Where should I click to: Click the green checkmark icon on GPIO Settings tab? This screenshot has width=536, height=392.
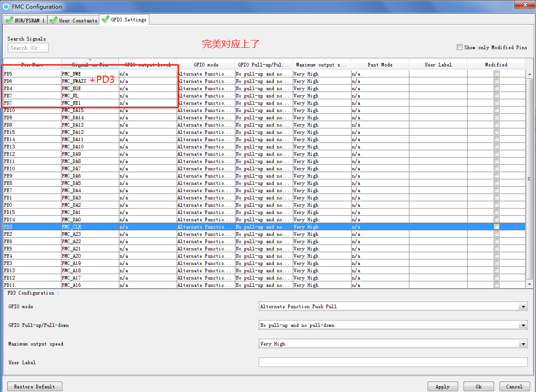point(107,20)
